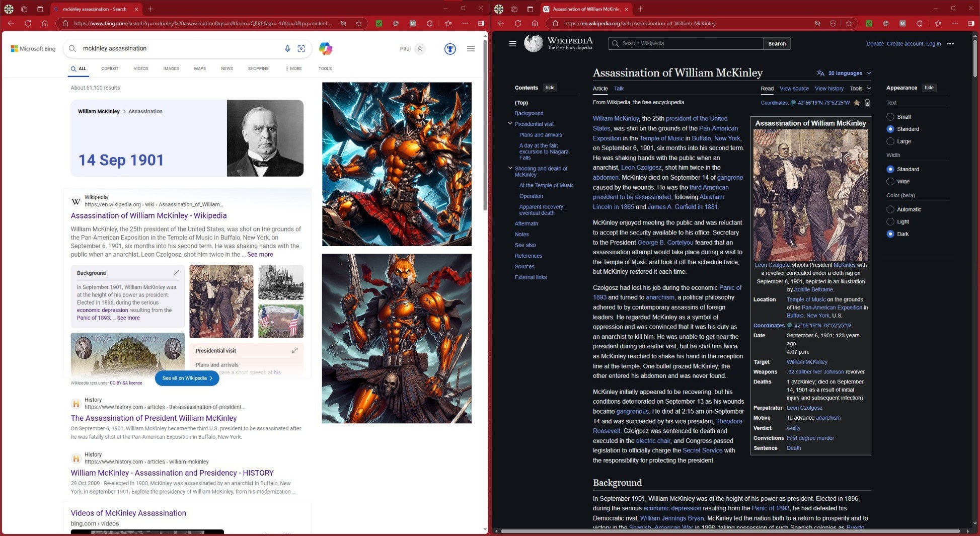Screen dimensions: 980x536
Task: Open Favorites list in Bing browser window
Action: 448,23
